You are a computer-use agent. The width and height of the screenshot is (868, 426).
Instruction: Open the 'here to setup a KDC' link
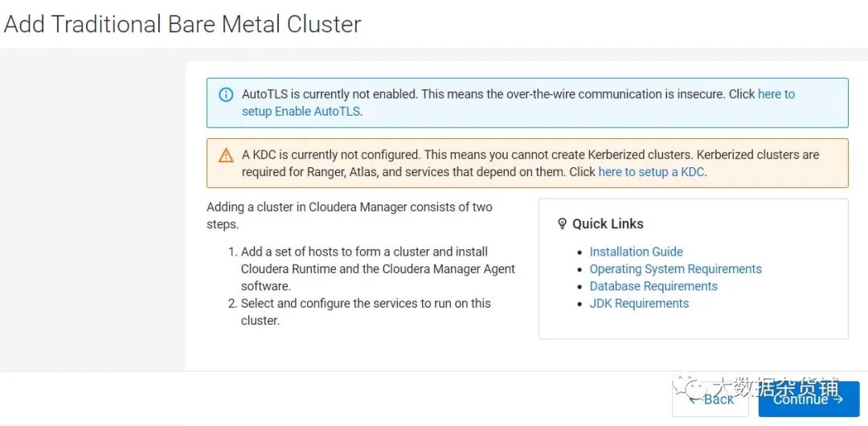click(652, 172)
